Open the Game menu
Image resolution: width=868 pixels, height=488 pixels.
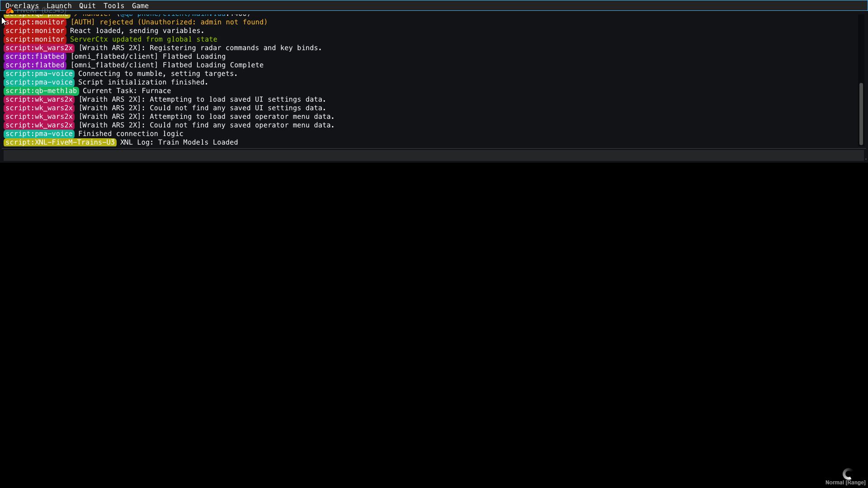140,5
